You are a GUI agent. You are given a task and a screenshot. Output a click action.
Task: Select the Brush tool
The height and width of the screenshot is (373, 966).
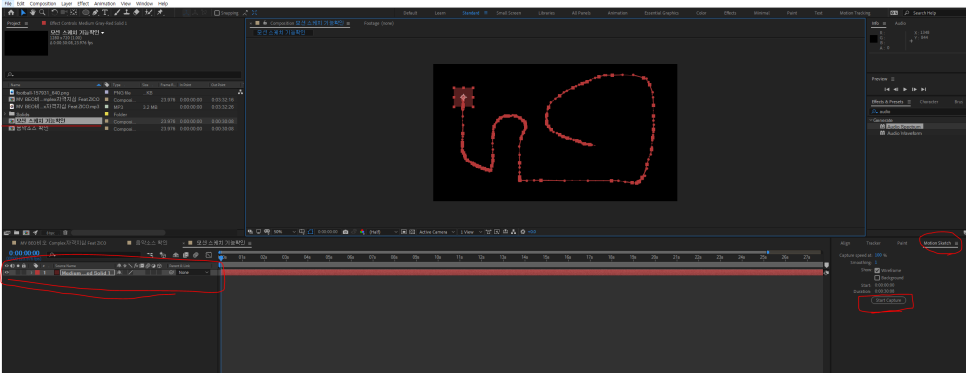[117, 12]
